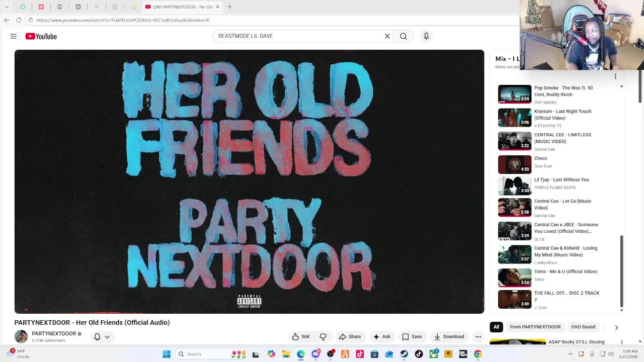The height and width of the screenshot is (362, 644).
Task: Run search with magnifying glass button
Action: coord(404,36)
